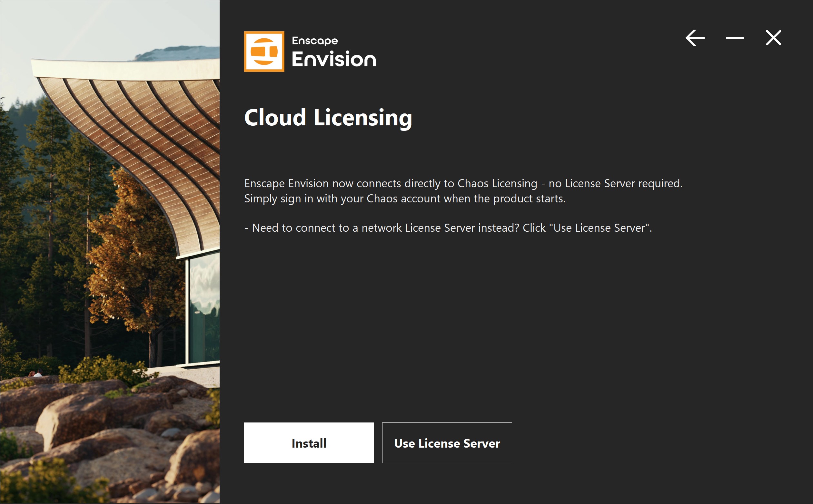
Task: Click 'Simply sign in with your Chaos account' line
Action: (x=405, y=199)
